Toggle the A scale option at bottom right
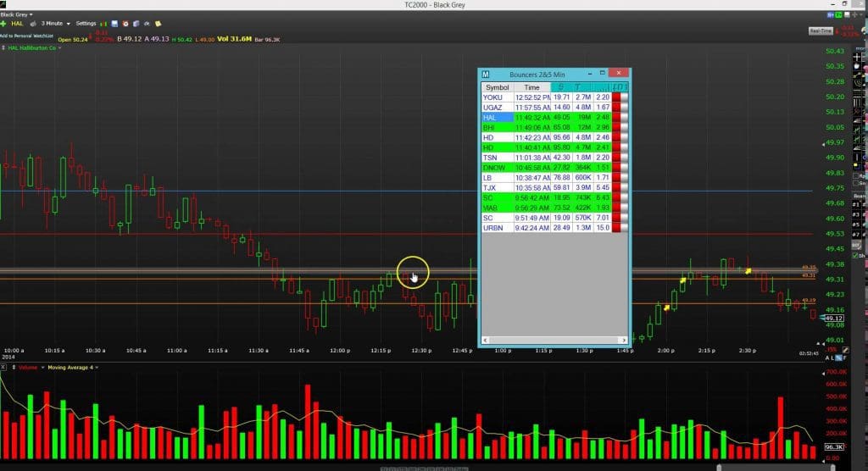This screenshot has height=471, width=868. (827, 358)
